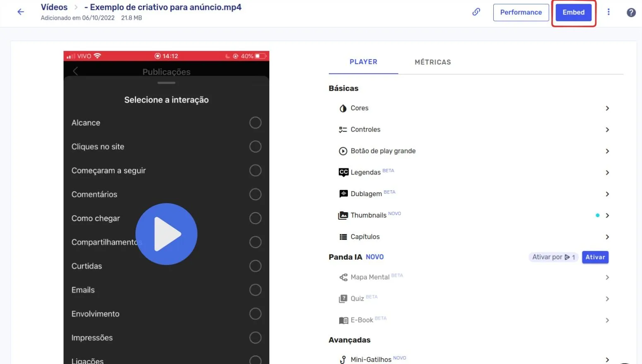Switch to the PLAYER tab
The image size is (642, 364).
coord(363,62)
